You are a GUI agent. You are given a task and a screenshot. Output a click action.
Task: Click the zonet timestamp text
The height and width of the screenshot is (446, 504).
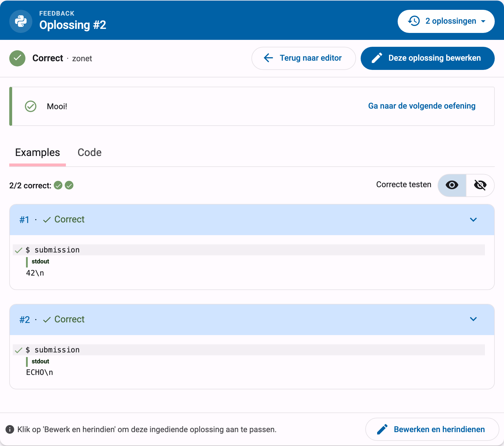[82, 59]
